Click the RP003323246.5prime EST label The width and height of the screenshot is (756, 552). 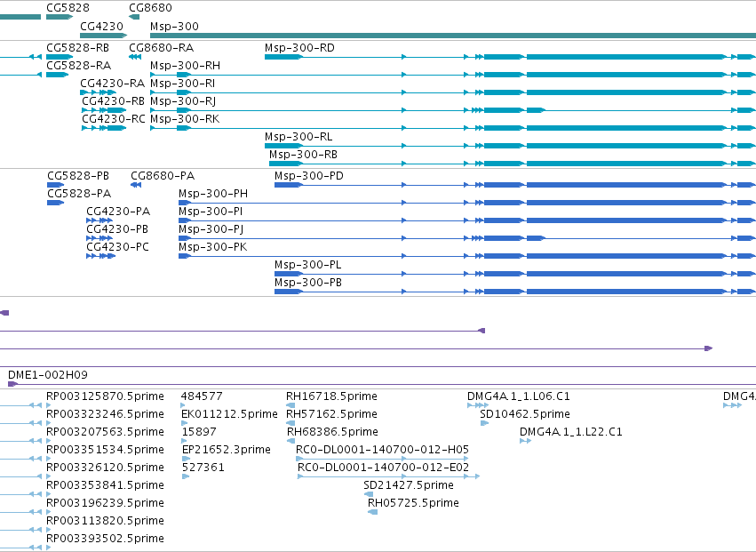click(x=105, y=414)
